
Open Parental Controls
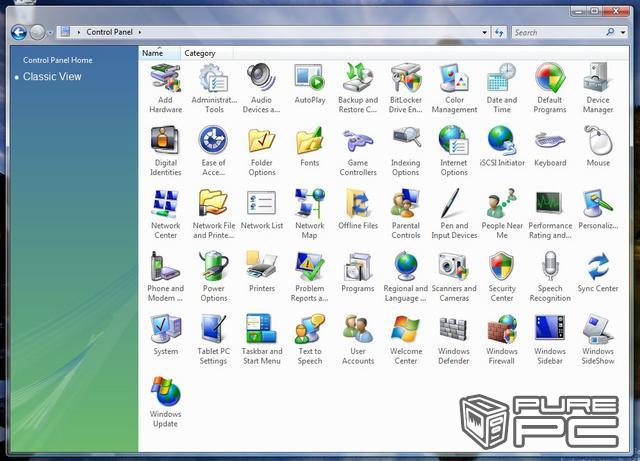pyautogui.click(x=405, y=214)
